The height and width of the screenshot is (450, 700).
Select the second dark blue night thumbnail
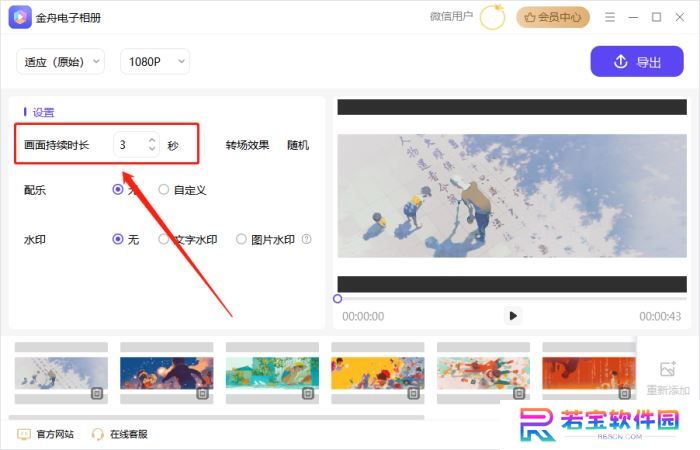pos(167,373)
